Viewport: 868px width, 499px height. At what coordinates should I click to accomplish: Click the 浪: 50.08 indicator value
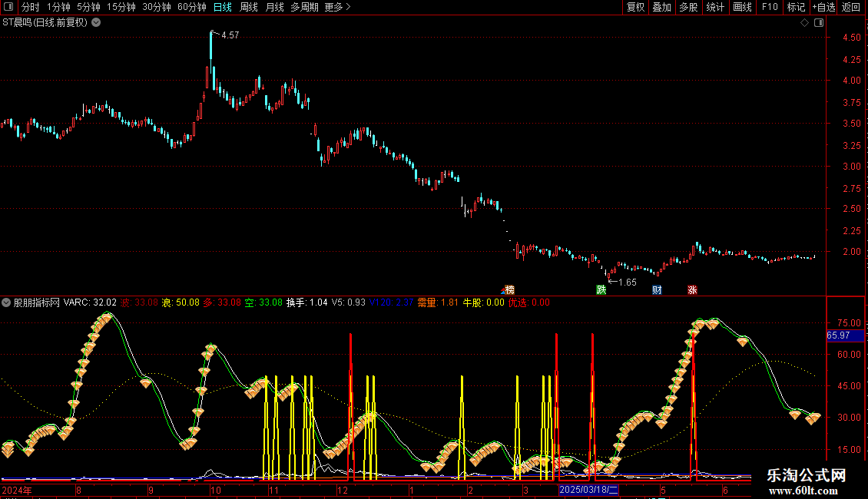[x=181, y=302]
